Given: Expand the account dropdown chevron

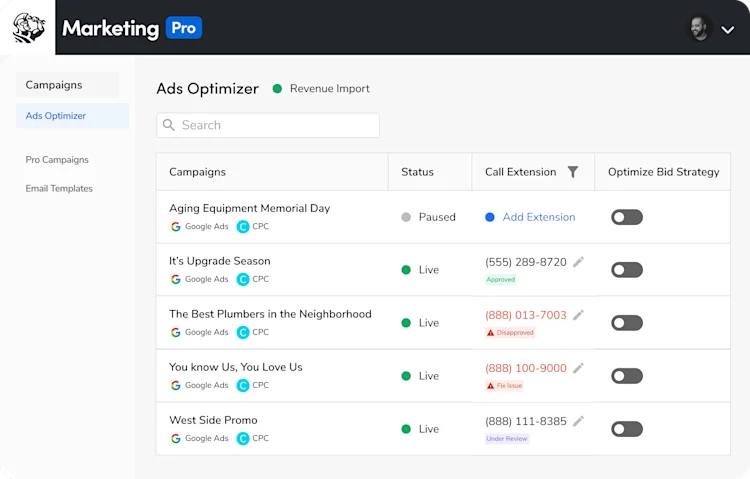Looking at the screenshot, I should [x=728, y=30].
